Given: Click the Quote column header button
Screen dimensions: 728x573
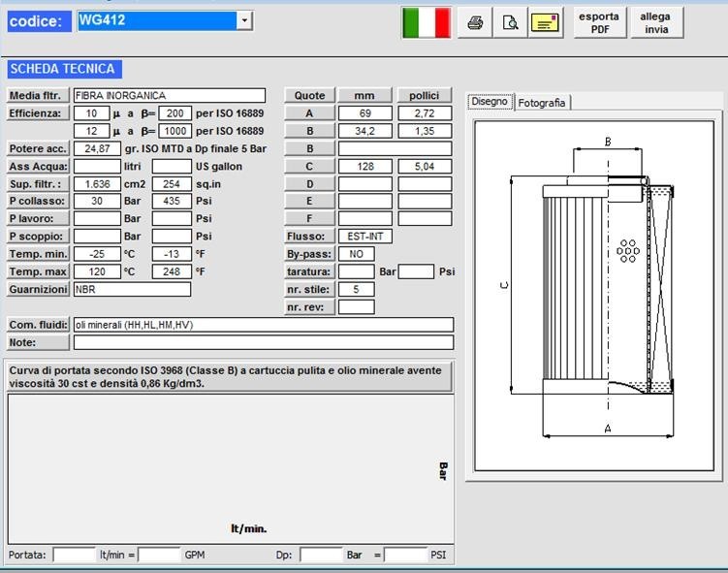Looking at the screenshot, I should [x=310, y=96].
